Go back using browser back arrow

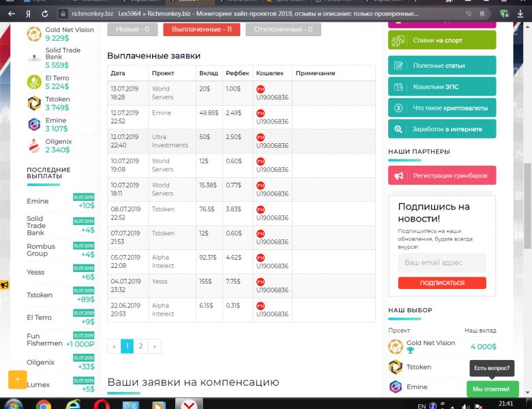[12, 14]
